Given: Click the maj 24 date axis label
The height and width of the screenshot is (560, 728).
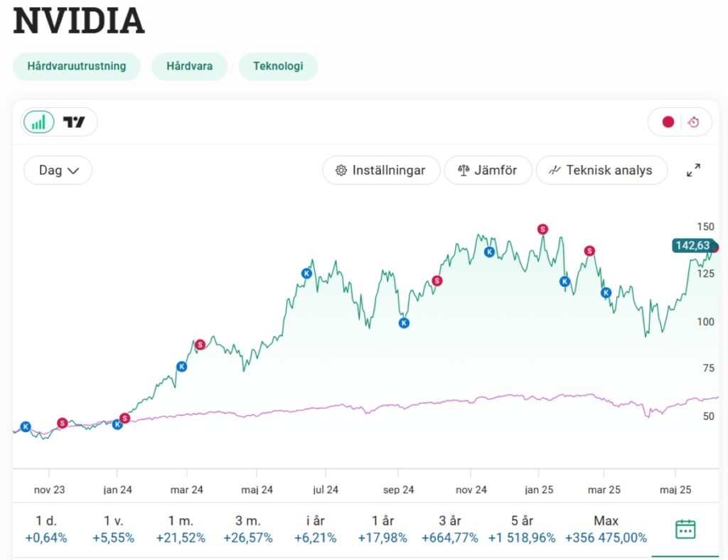Looking at the screenshot, I should (257, 490).
